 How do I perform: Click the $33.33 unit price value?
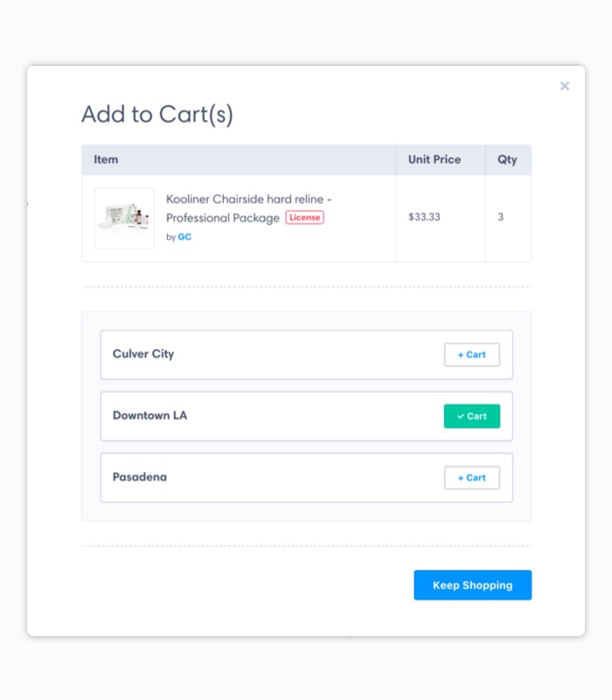pos(424,217)
